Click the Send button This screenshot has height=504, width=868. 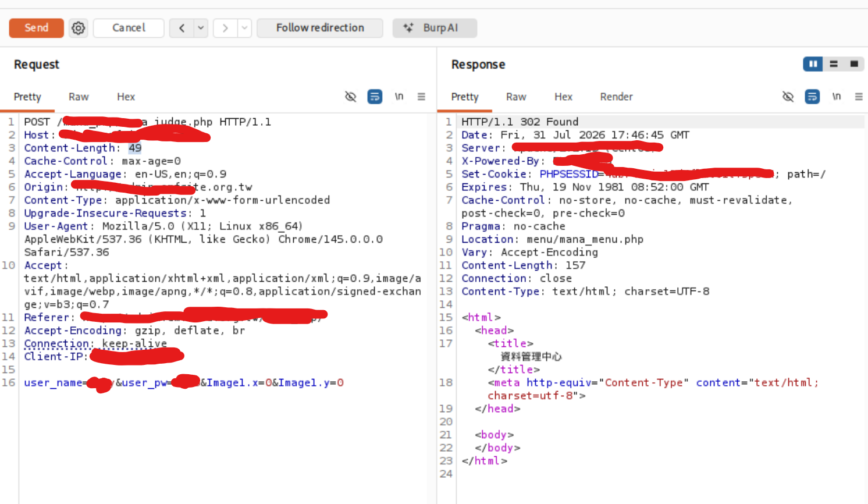[37, 28]
